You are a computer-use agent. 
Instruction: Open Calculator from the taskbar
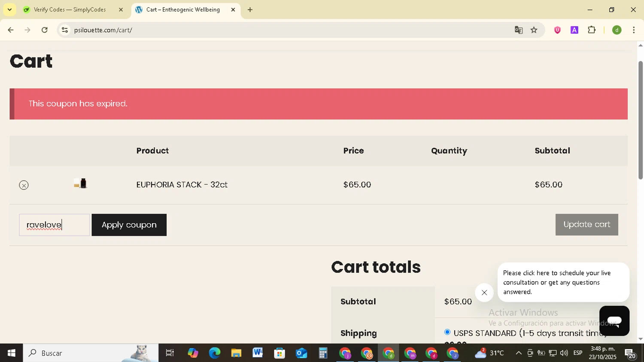tap(323, 353)
